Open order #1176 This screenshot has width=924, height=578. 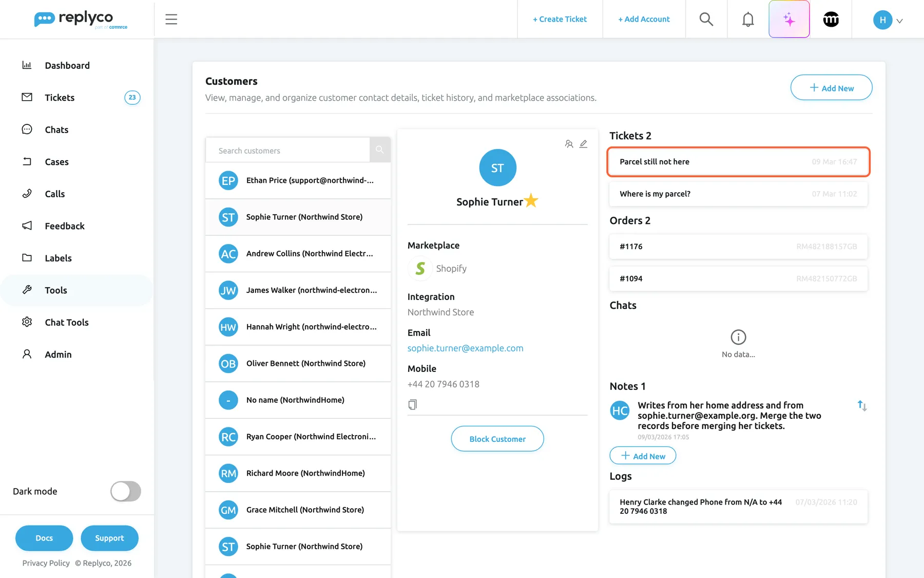coord(738,247)
